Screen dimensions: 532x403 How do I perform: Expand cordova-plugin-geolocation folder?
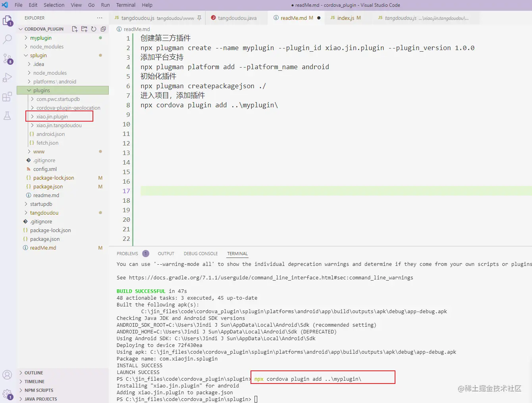(63, 108)
